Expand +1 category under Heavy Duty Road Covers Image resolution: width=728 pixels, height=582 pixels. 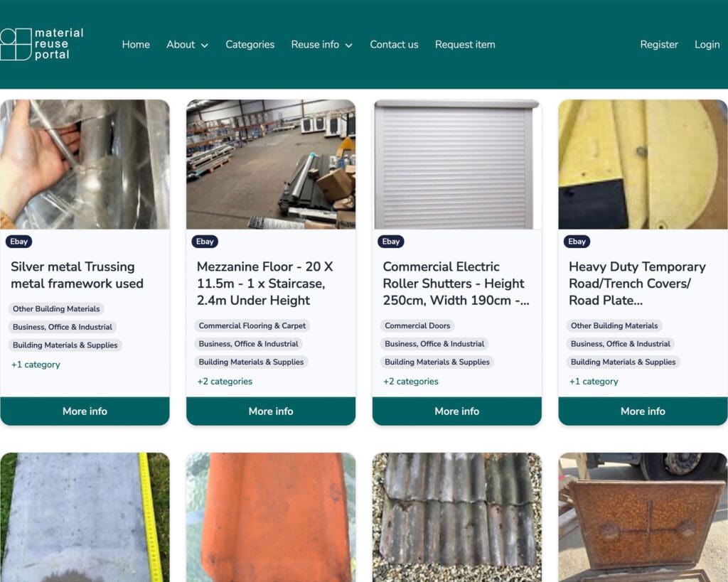click(593, 381)
